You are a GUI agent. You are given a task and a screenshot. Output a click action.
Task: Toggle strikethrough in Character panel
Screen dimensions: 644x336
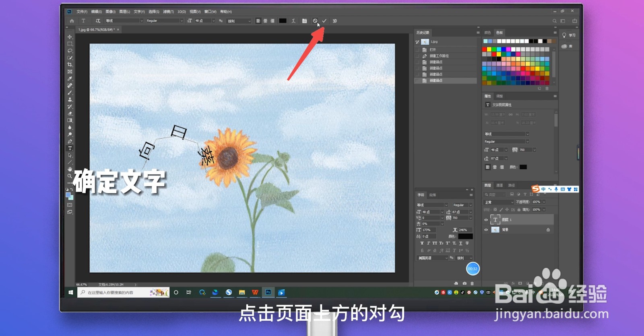(x=467, y=243)
